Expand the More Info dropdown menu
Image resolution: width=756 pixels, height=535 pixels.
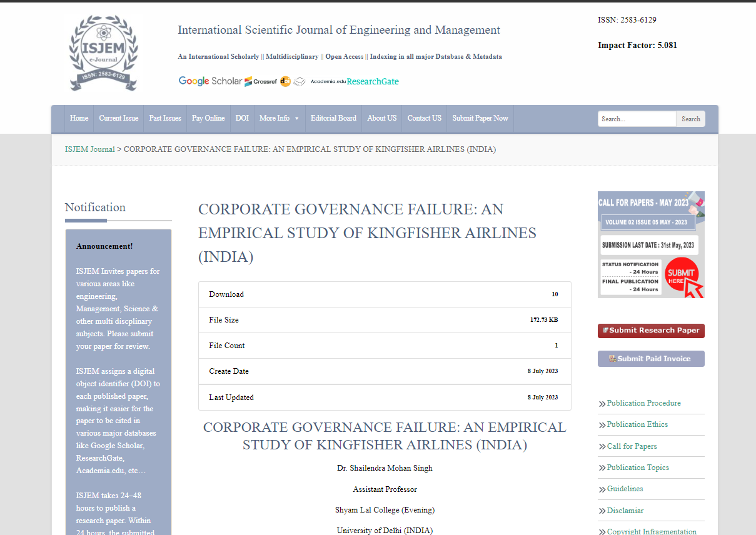[x=279, y=118]
